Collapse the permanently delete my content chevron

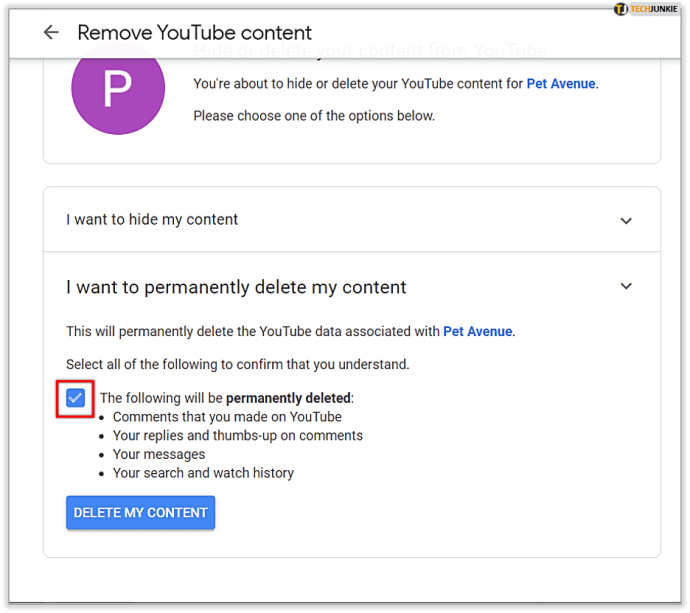(x=626, y=286)
